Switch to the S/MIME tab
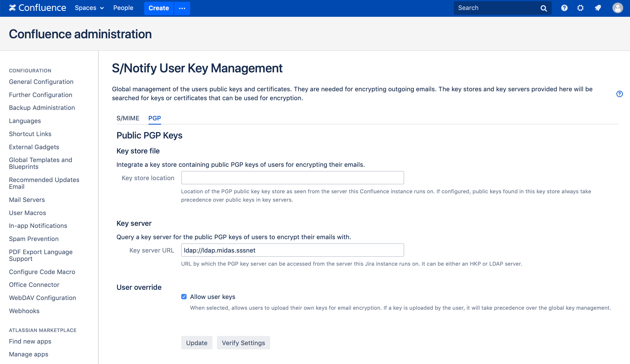 [x=128, y=118]
